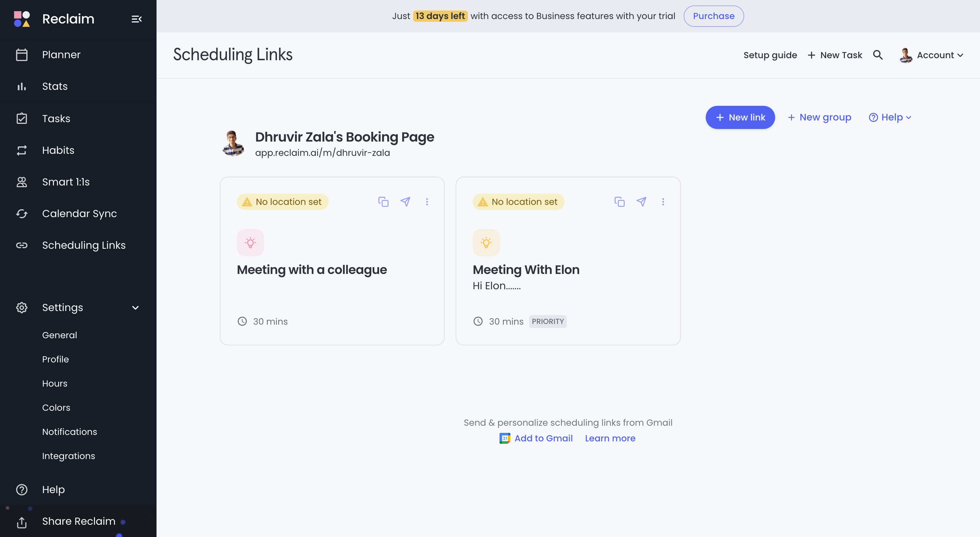
Task: Open Stats from the sidebar
Action: coord(55,86)
